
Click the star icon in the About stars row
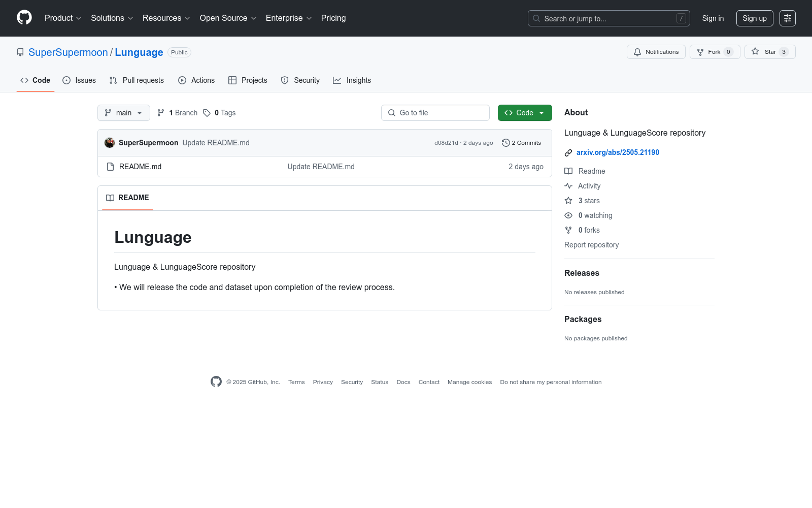tap(568, 201)
